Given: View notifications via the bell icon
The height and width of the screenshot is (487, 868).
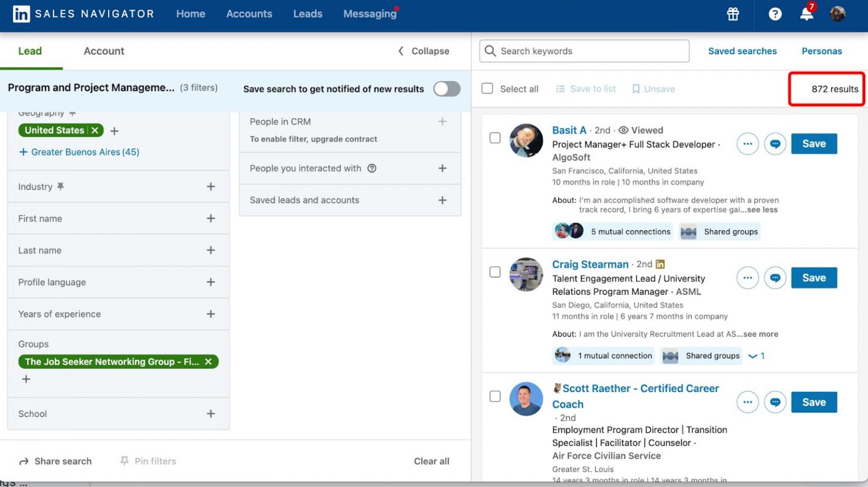Looking at the screenshot, I should [x=806, y=14].
